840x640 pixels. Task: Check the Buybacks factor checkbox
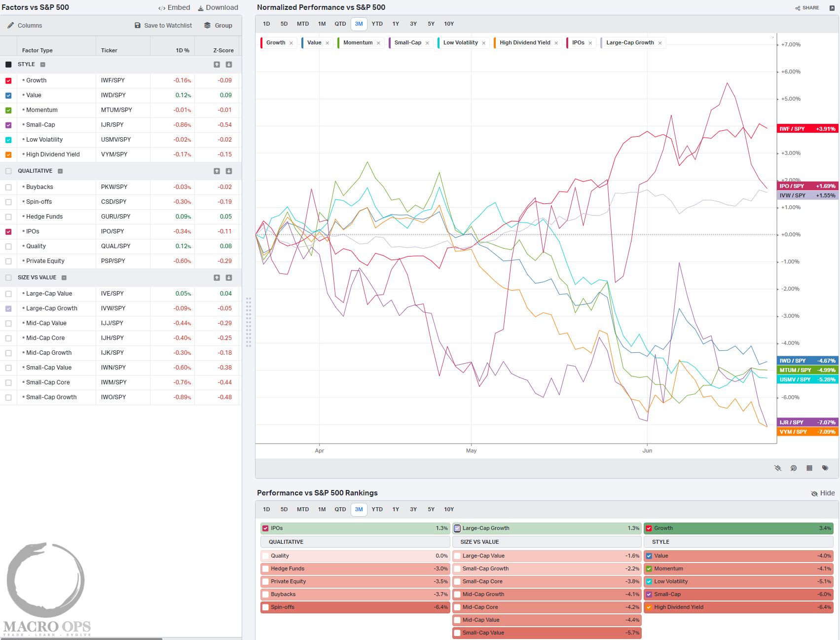(8, 187)
